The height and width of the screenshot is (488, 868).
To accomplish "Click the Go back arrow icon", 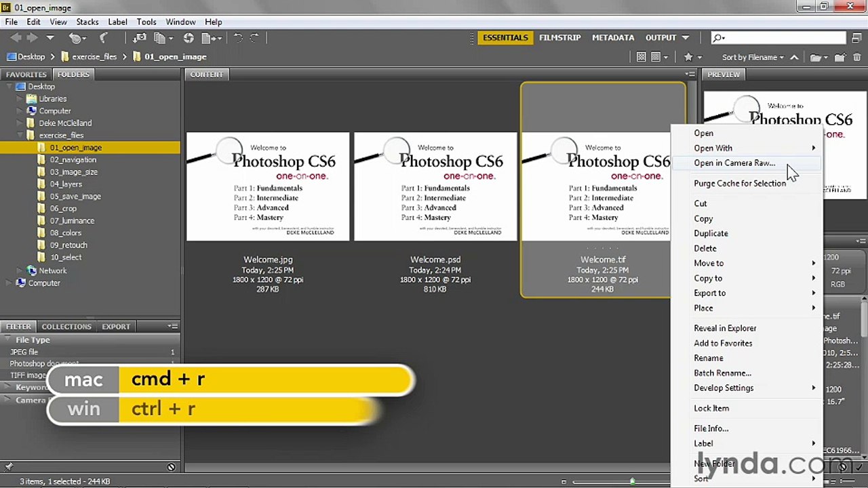I will tap(16, 38).
